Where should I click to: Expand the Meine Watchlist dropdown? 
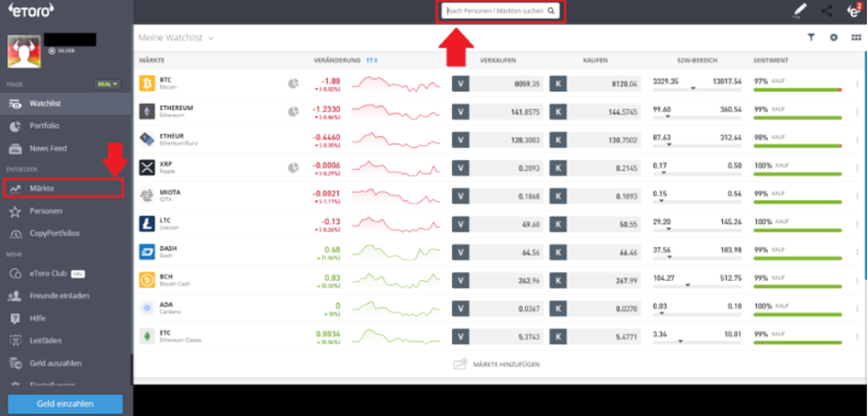click(x=211, y=38)
